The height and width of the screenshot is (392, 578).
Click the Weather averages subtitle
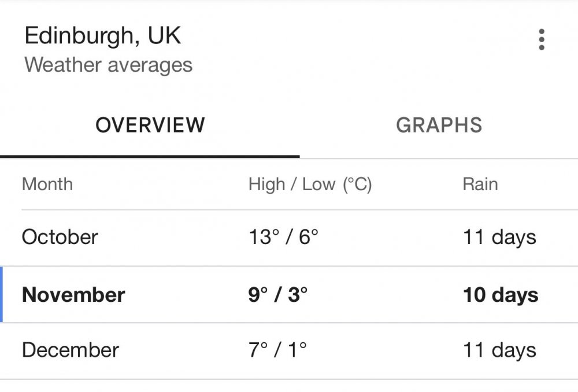tap(109, 65)
